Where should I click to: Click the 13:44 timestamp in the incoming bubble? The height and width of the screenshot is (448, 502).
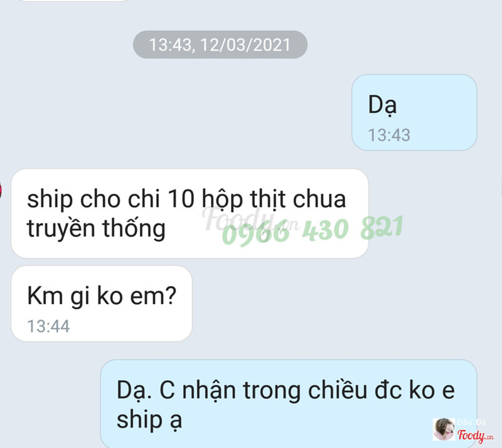(x=48, y=326)
